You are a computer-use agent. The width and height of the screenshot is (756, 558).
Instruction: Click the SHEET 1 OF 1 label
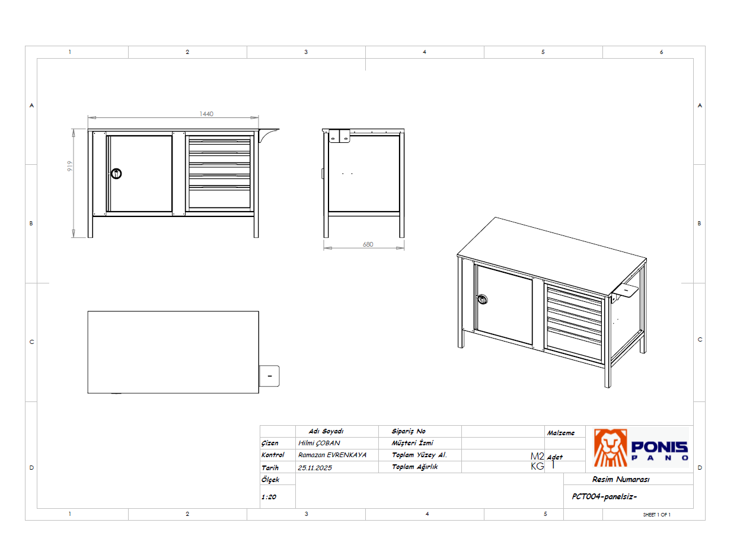pyautogui.click(x=656, y=515)
